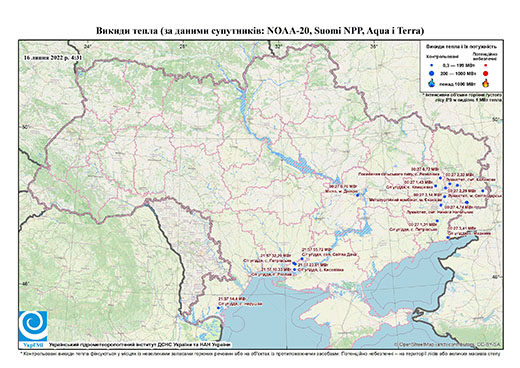The width and height of the screenshot is (520, 368).
Task: Click the large blue circle in legend
Action: coord(432,73)
